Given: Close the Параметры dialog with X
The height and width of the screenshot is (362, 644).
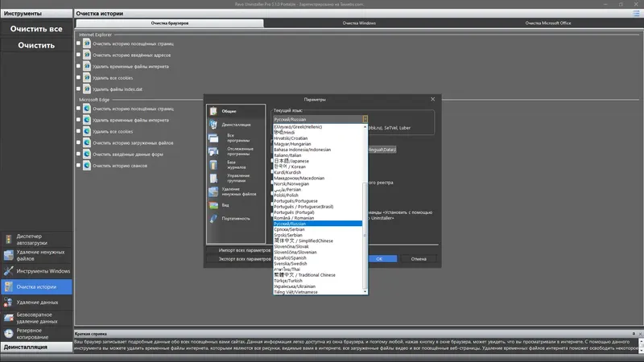Looking at the screenshot, I should point(432,99).
